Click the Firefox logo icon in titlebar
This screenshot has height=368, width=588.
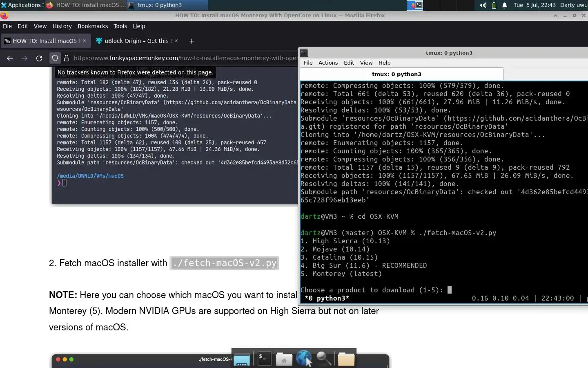pos(4,15)
